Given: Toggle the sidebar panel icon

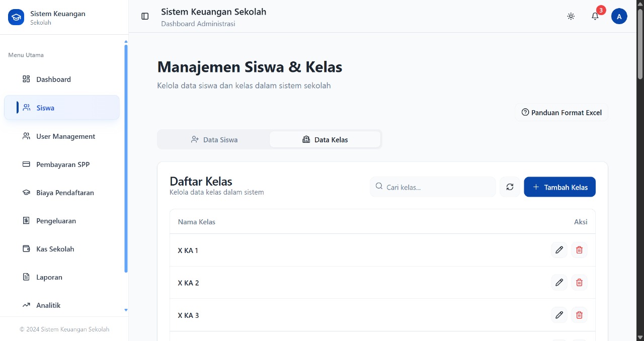Looking at the screenshot, I should pos(145,16).
